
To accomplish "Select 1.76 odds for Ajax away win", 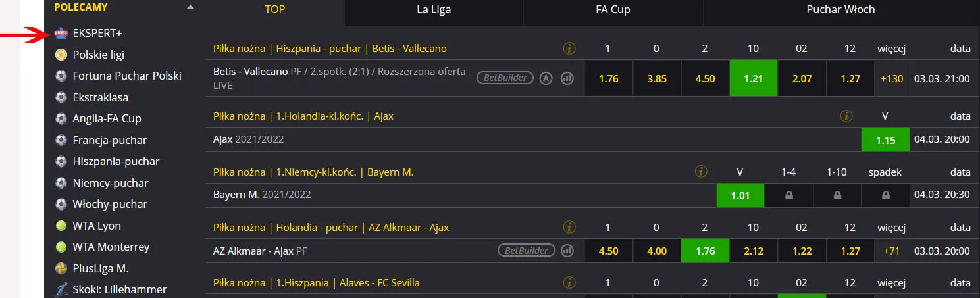I will point(705,251).
